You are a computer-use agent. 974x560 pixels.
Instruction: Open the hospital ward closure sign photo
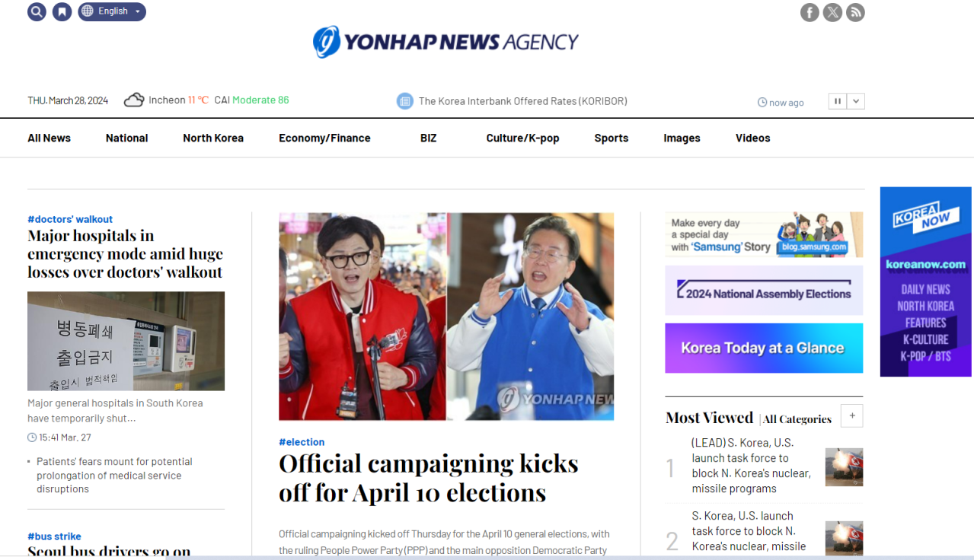[126, 341]
